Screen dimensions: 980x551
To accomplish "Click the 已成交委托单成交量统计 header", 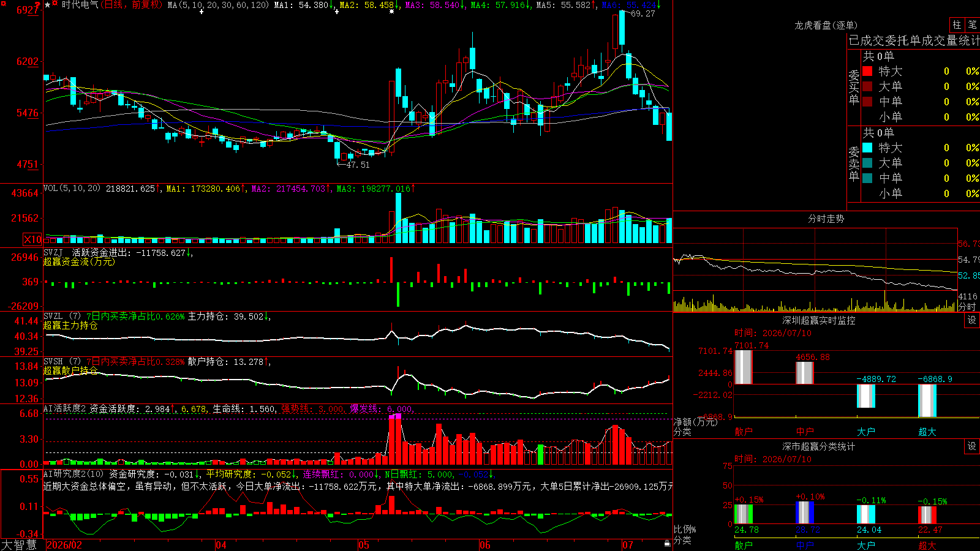I will coord(914,40).
